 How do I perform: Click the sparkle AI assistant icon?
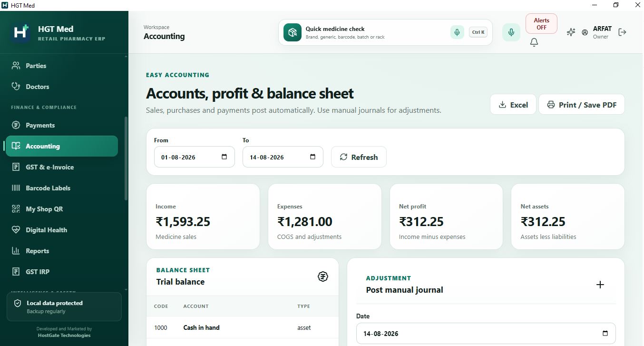coord(571,32)
